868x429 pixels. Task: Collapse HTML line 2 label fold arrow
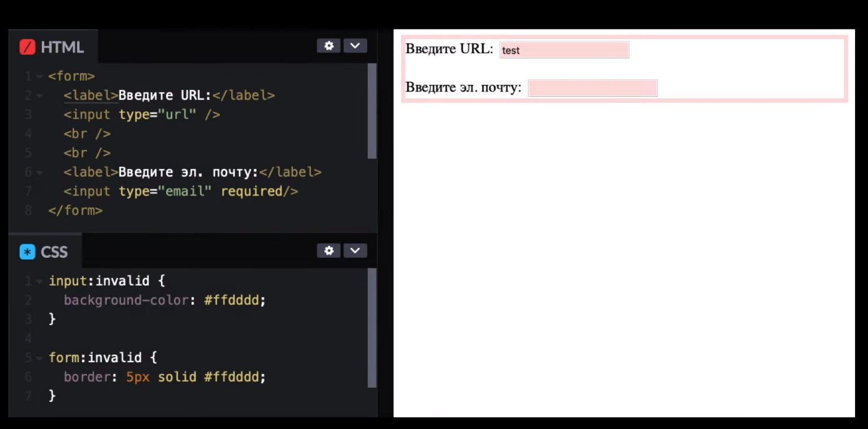40,96
